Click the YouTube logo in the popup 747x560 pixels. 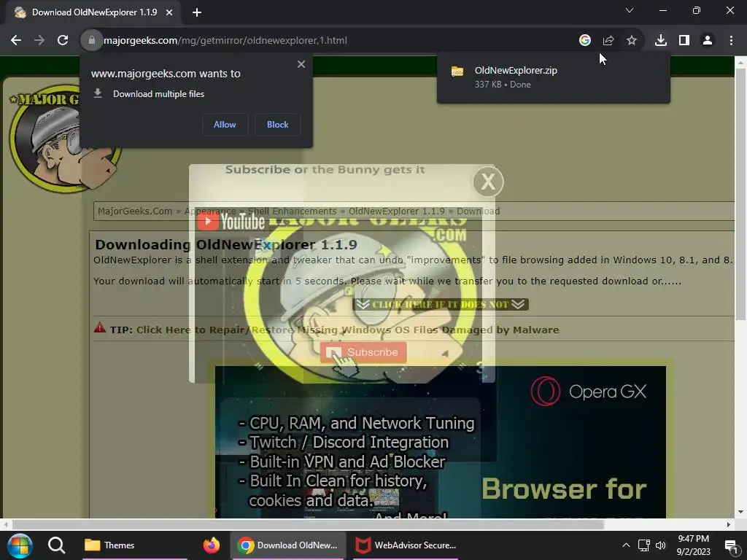coord(231,222)
